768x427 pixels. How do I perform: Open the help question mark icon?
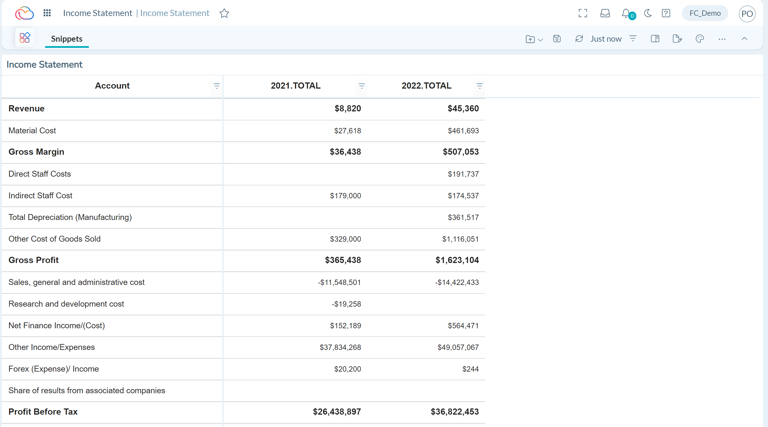666,13
